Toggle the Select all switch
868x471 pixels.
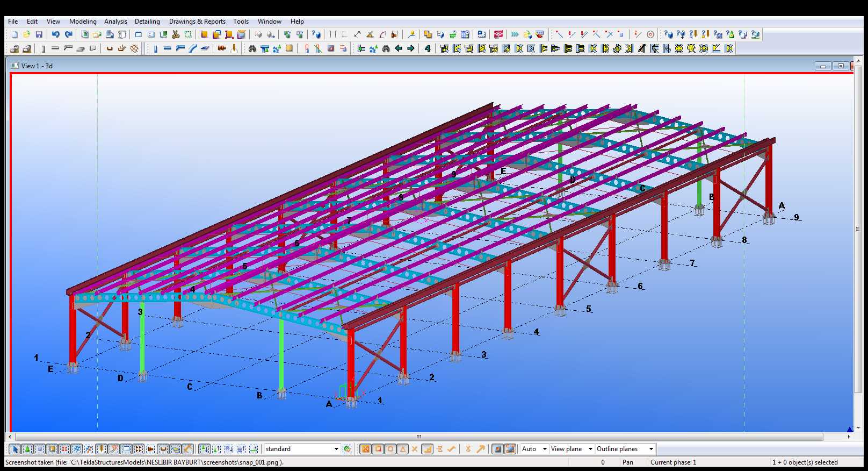(x=15, y=449)
